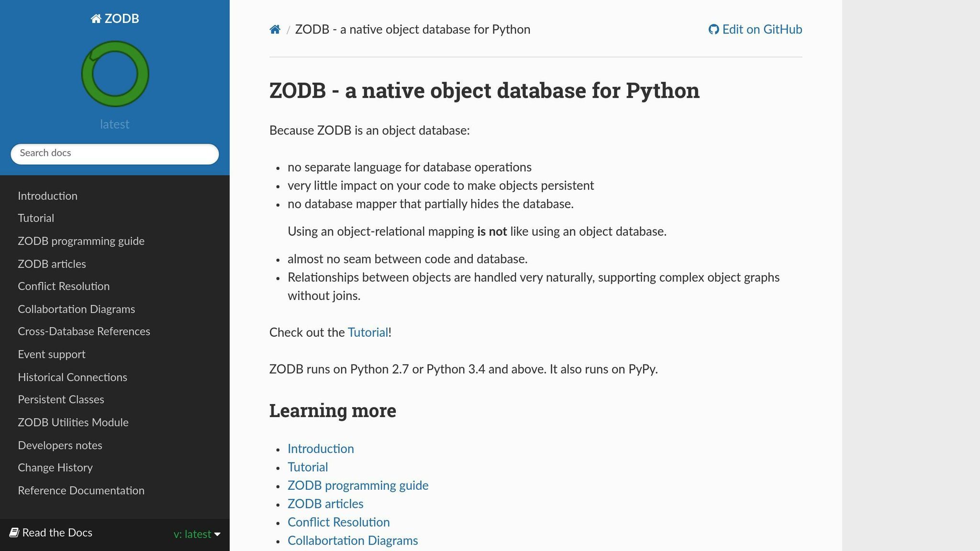Select ZODB programming guide in sidebar
This screenshot has width=980, height=551.
81,241
